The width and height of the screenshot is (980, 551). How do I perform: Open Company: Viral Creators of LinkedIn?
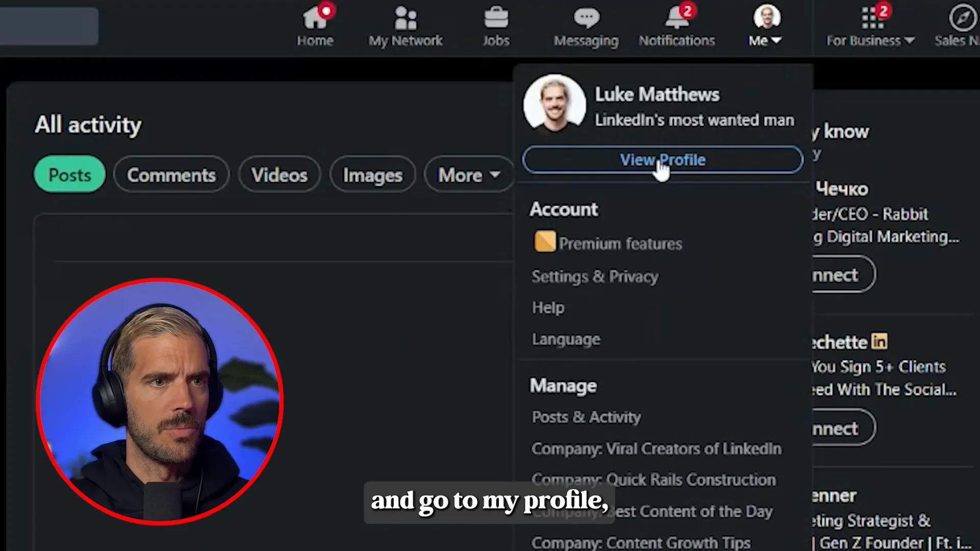click(656, 448)
